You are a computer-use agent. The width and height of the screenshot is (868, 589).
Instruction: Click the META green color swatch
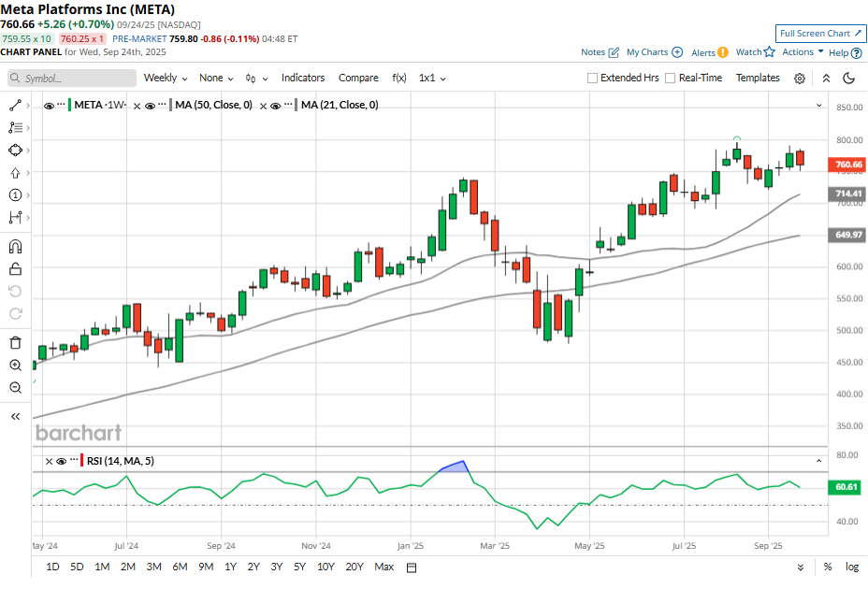click(70, 105)
